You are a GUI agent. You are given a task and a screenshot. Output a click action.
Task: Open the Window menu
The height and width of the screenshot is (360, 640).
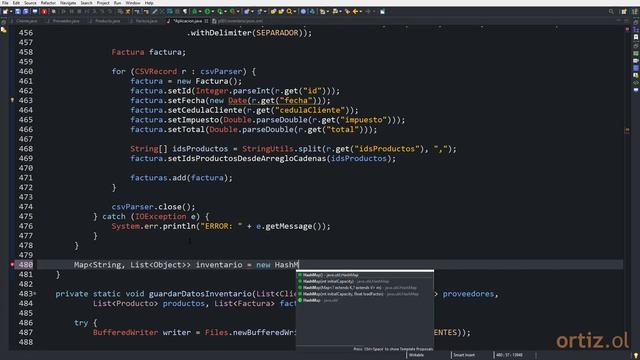point(133,3)
